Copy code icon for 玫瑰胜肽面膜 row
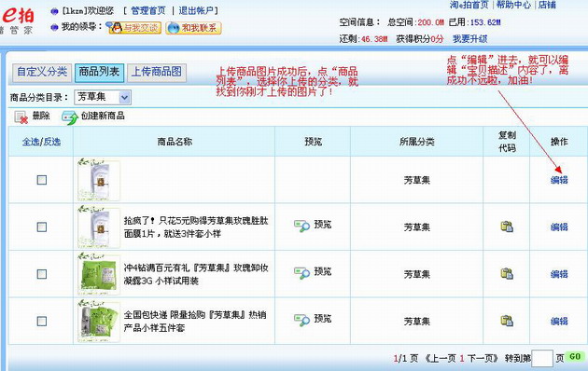Viewport: 588px width, 371px height. [x=507, y=227]
